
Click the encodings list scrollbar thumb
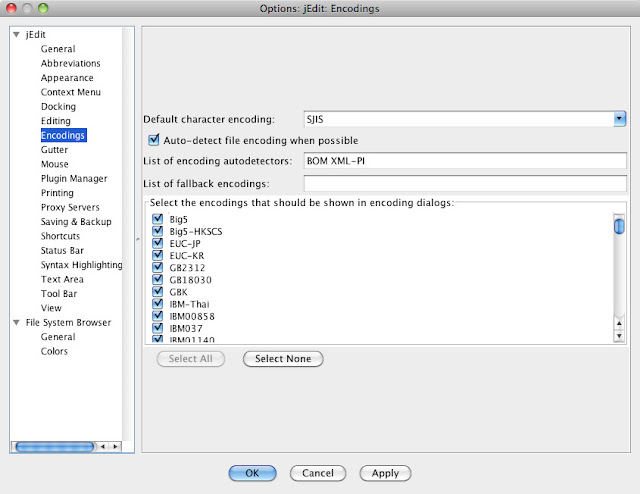619,226
